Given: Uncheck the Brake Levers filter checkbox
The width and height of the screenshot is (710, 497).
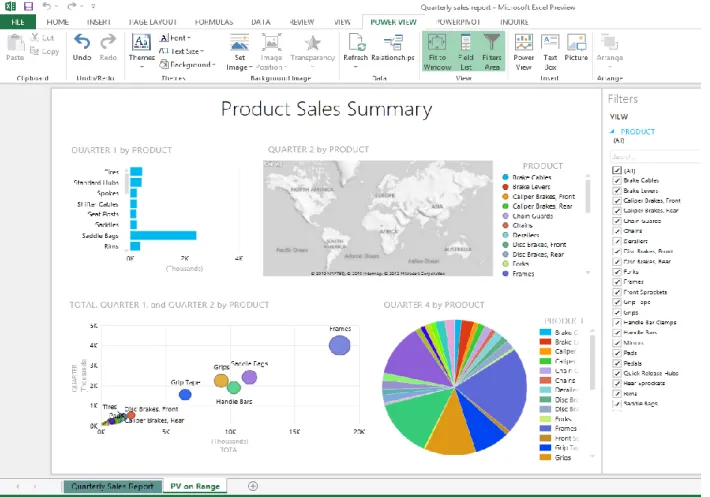Looking at the screenshot, I should 616,191.
